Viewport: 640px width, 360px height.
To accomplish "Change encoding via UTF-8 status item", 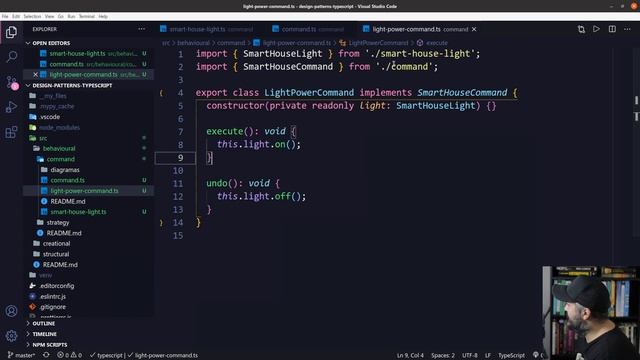I will tap(470, 355).
